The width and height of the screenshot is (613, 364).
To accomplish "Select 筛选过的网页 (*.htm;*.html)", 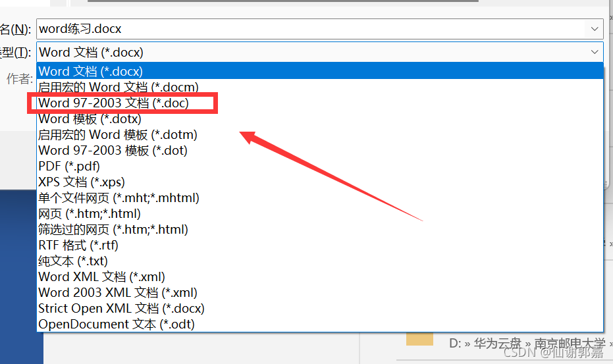I will [320, 229].
